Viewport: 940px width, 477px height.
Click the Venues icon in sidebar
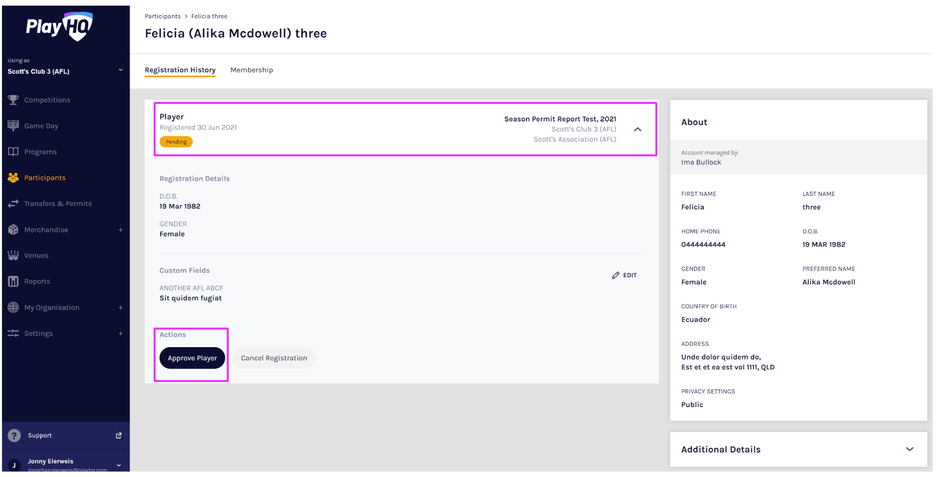click(13, 256)
